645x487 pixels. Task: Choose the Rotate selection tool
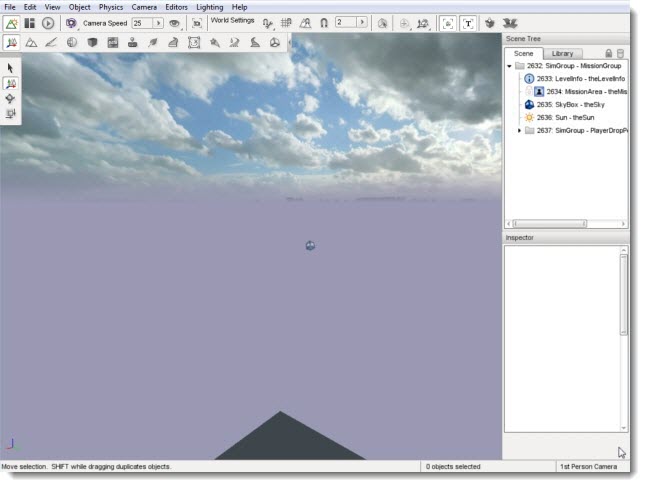10,99
